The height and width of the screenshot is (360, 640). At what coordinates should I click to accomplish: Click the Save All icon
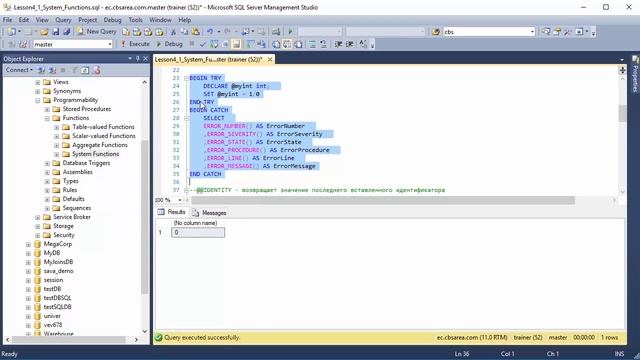(x=67, y=31)
